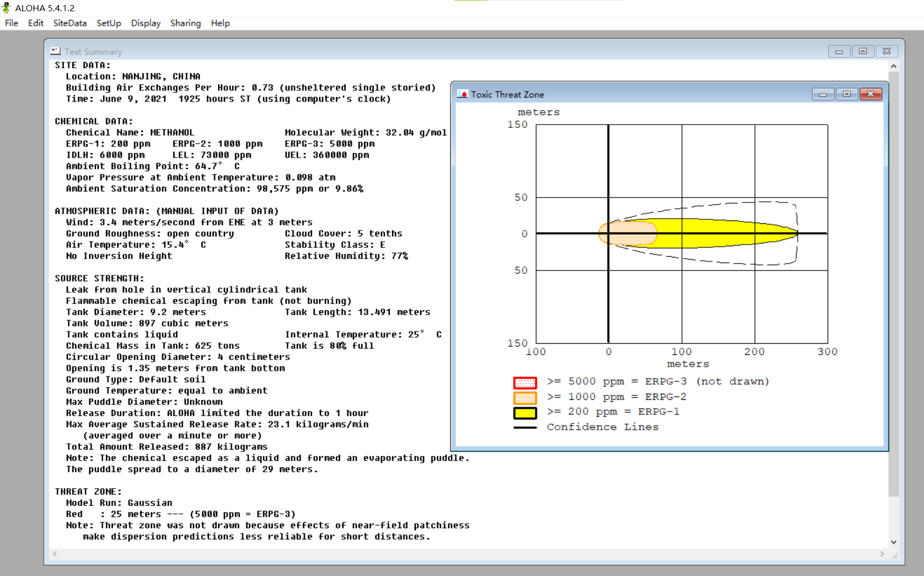Minimize the Toxic Threat Zone window
This screenshot has height=576, width=924.
[823, 94]
